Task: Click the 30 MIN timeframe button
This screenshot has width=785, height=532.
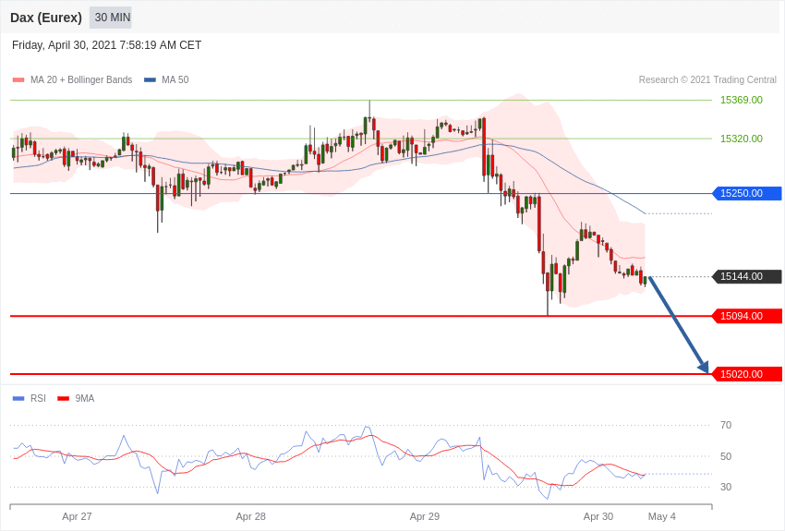Action: click(112, 18)
